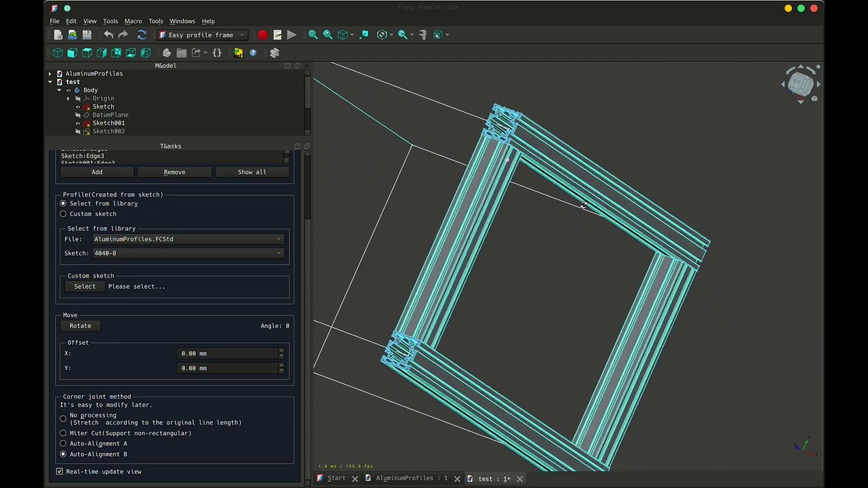Viewport: 868px width, 488px height.
Task: Refresh and recompute the document
Action: (142, 35)
